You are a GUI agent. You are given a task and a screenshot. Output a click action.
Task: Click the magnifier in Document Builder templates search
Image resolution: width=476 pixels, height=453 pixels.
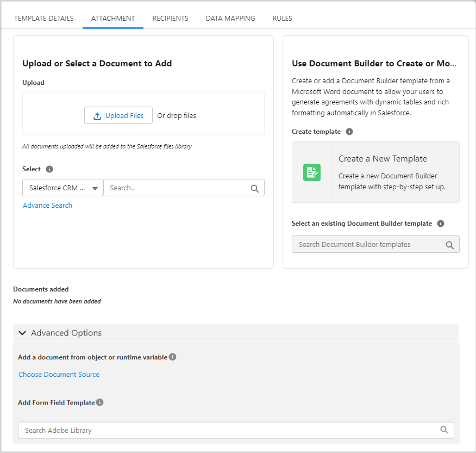click(450, 244)
